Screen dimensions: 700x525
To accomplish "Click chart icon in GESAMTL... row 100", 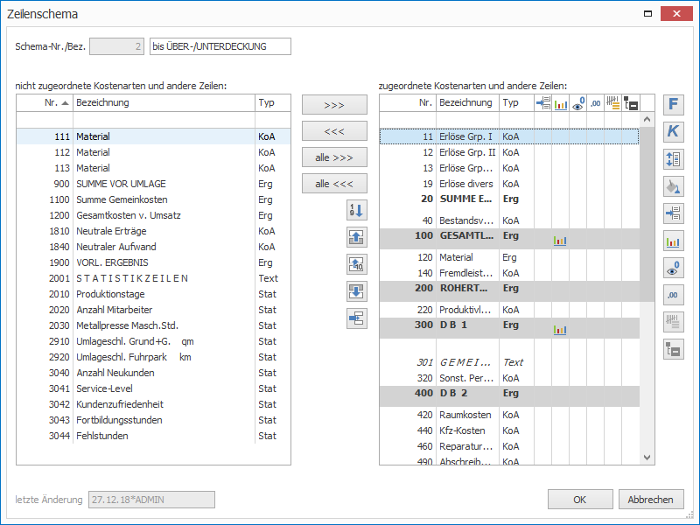I will pos(560,241).
